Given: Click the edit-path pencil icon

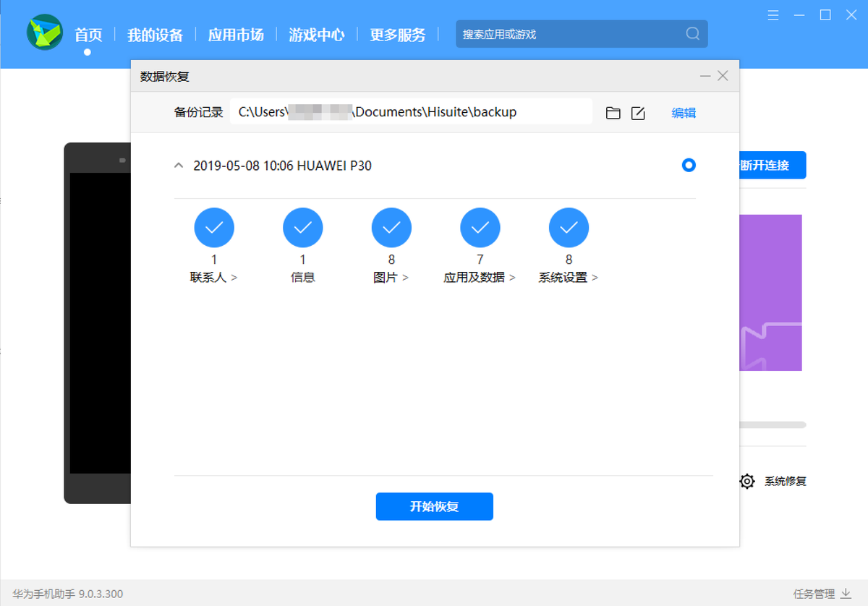Looking at the screenshot, I should [x=638, y=113].
